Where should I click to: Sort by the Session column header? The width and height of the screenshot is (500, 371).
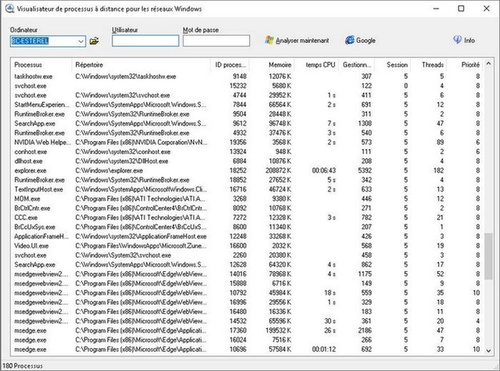click(x=392, y=65)
